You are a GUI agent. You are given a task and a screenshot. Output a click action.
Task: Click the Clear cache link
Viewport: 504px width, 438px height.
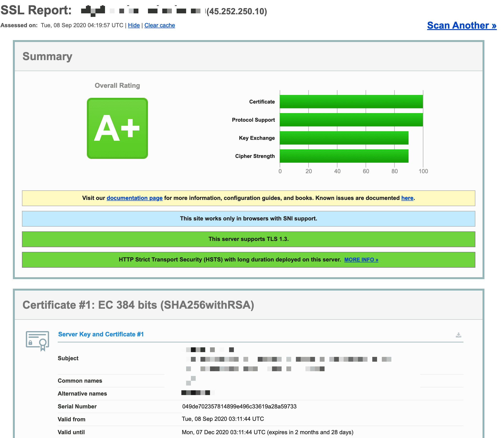(x=159, y=25)
